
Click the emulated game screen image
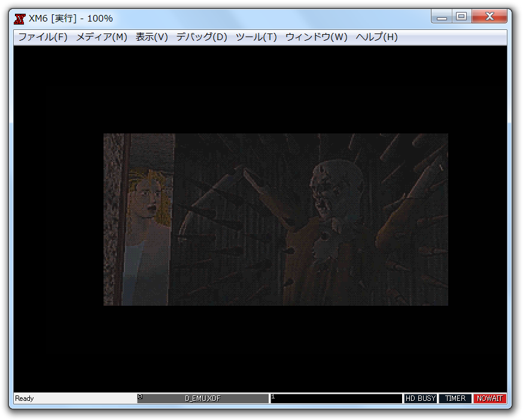click(275, 220)
